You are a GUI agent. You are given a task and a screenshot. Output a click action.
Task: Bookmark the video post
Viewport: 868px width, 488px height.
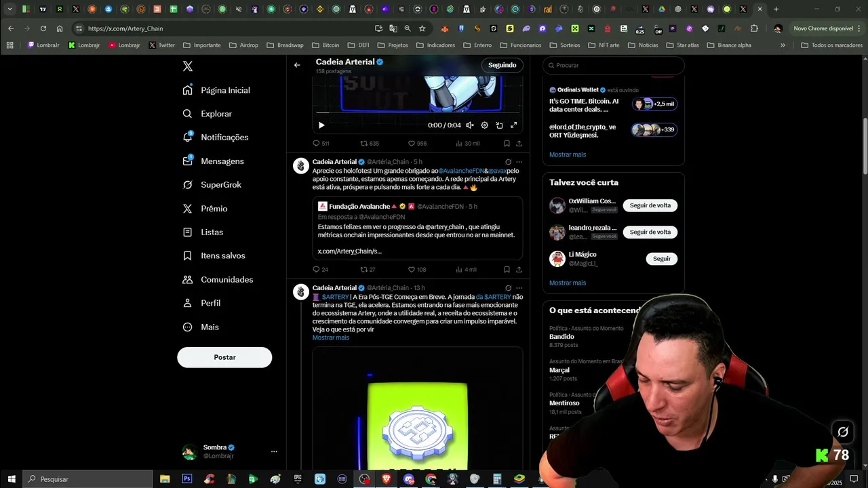point(507,144)
